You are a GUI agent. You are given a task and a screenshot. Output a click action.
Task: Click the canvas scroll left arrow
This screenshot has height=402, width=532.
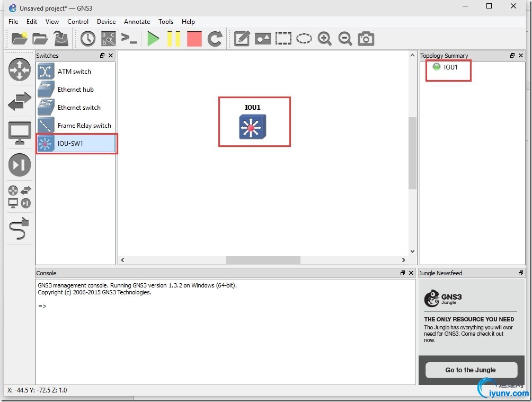(122, 260)
